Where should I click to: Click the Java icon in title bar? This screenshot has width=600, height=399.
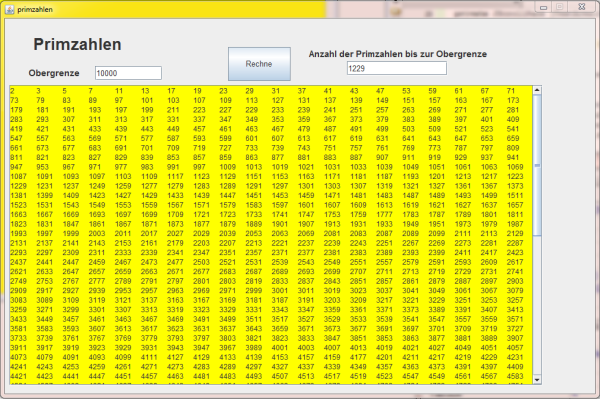[10, 9]
